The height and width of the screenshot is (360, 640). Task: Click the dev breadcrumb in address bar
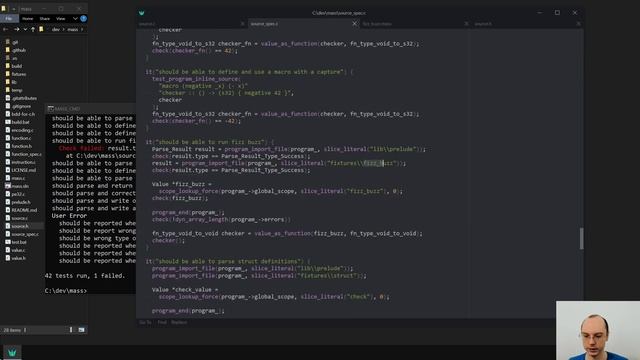click(x=56, y=29)
